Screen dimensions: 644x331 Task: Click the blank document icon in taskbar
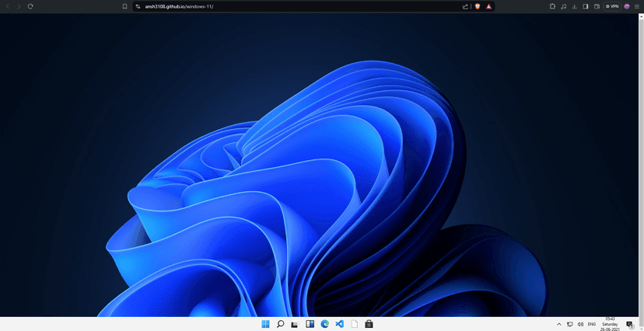[354, 324]
